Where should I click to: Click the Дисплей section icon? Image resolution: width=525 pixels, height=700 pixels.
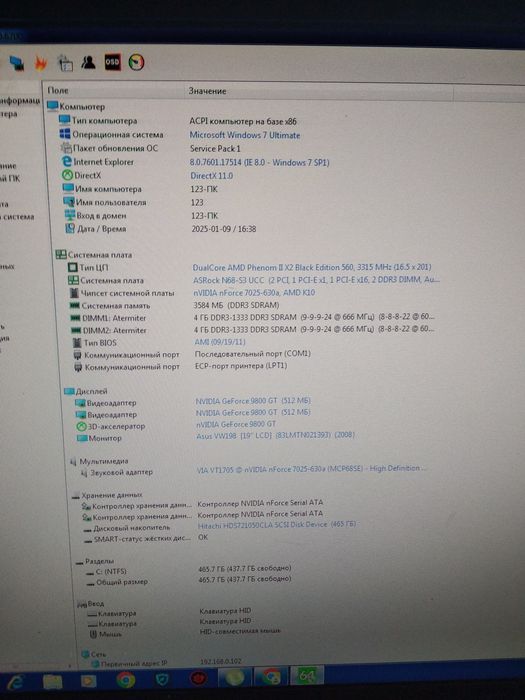(x=69, y=391)
